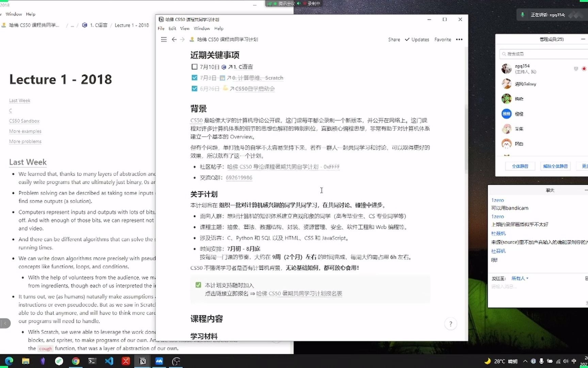Screen dimensions: 588x368
Task: Launch Google Chrome from the taskbar
Action: (76, 361)
